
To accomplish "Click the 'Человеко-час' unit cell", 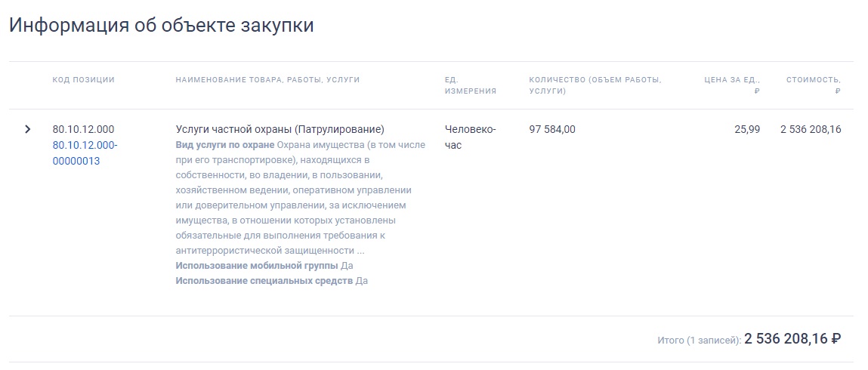I will click(470, 137).
